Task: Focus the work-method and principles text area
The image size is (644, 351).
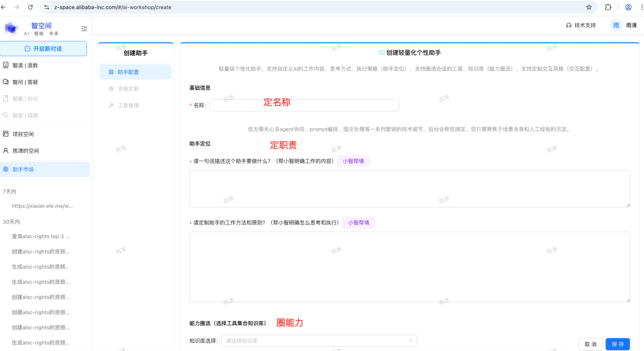Action: [x=410, y=267]
